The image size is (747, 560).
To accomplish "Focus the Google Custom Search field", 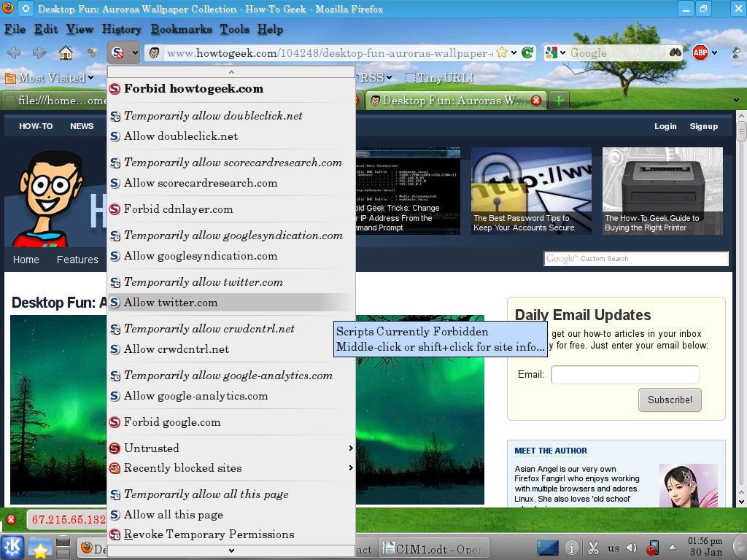I will (x=636, y=259).
